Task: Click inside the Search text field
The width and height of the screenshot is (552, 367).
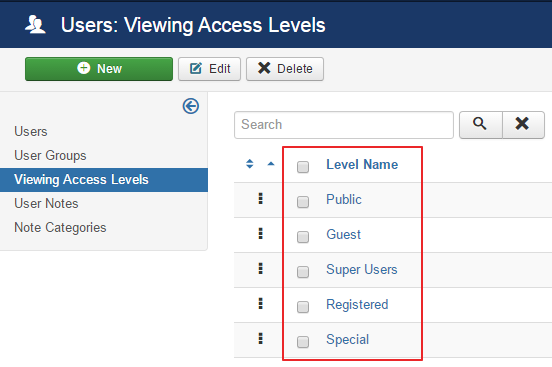Action: [344, 125]
